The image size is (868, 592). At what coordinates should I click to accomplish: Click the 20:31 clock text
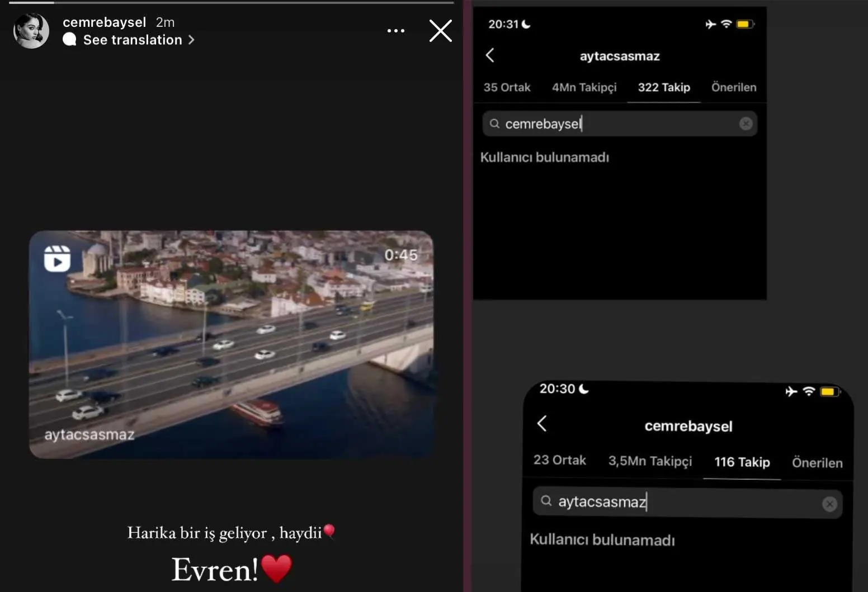(x=503, y=24)
